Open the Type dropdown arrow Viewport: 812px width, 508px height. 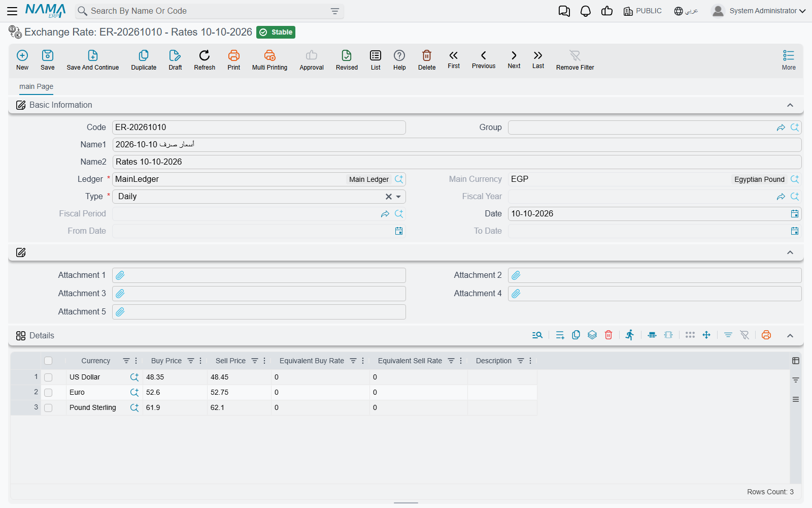click(x=398, y=197)
